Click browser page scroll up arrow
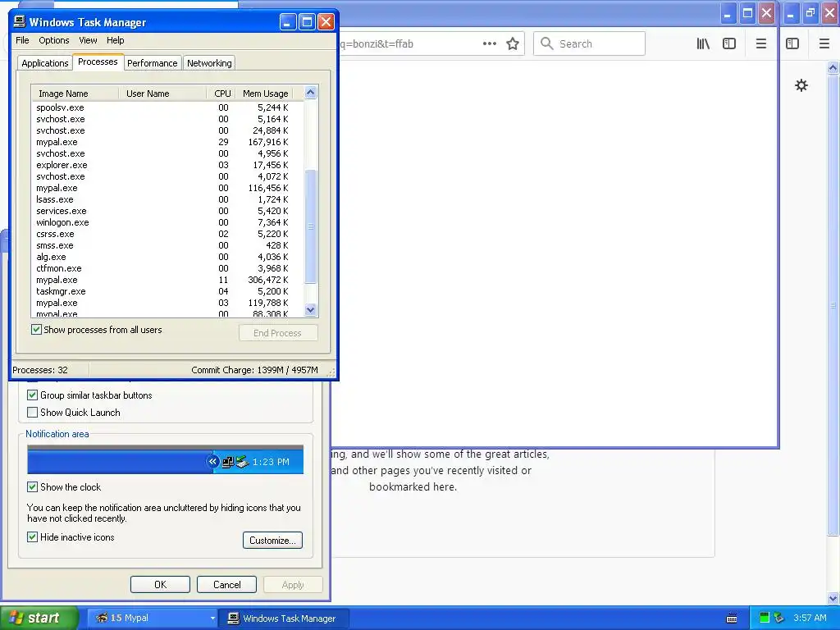 point(833,67)
